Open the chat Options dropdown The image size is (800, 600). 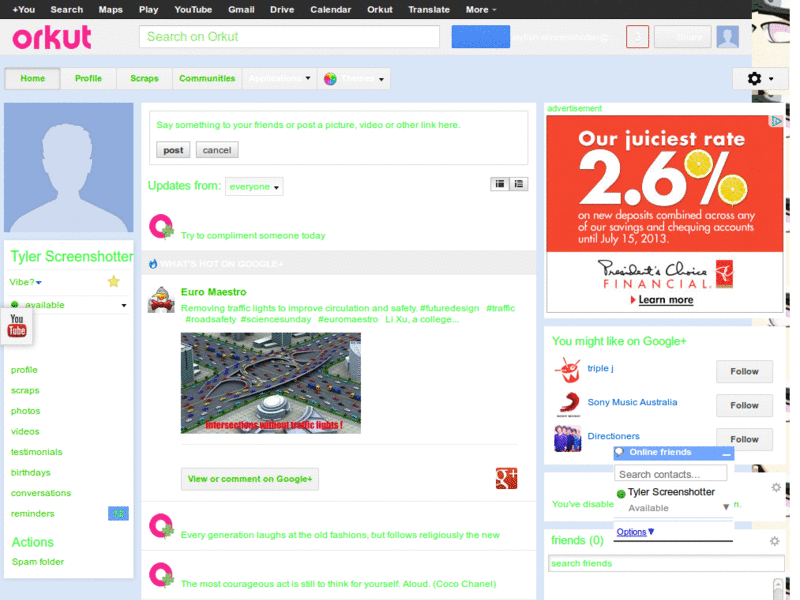[635, 532]
